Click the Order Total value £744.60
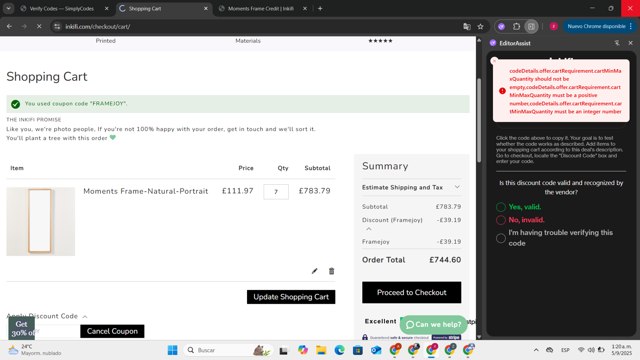 point(445,260)
